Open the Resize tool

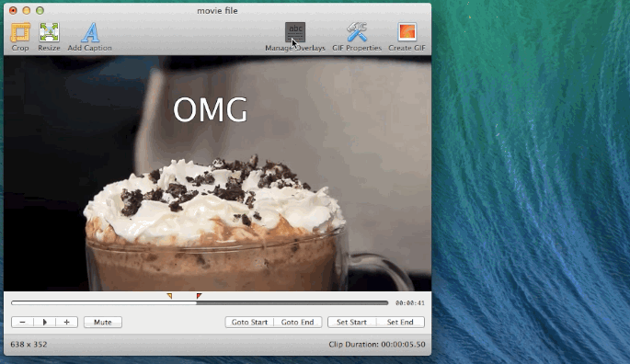point(49,32)
